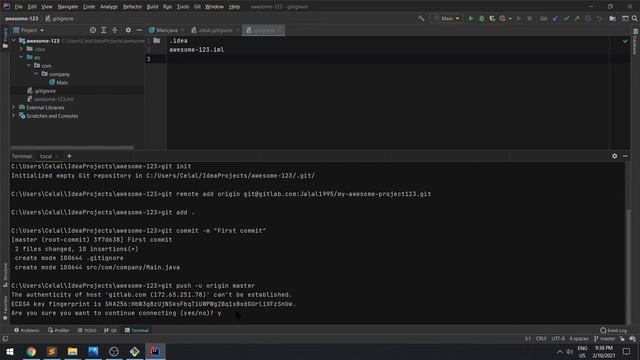The image size is (640, 360).
Task: Collapse the com package
Action: 29,66
